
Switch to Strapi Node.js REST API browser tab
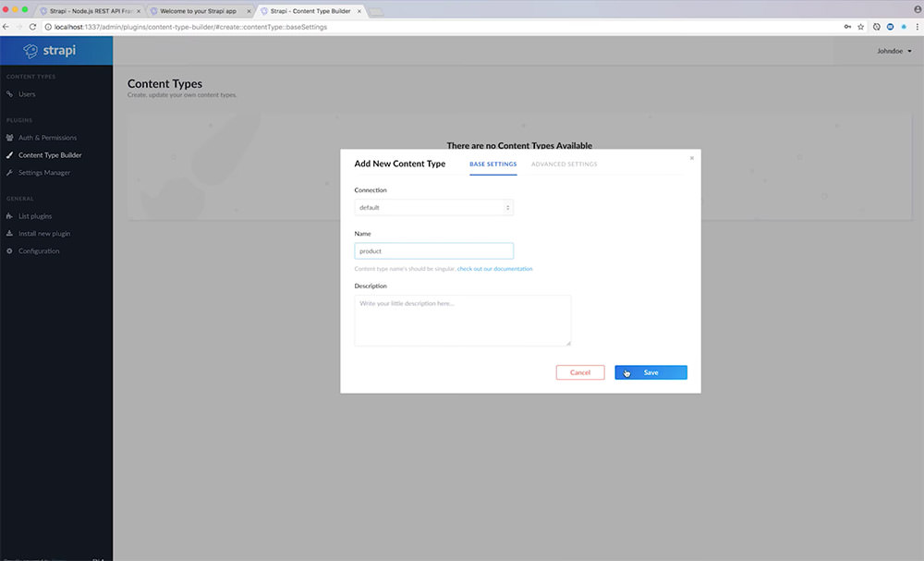[89, 11]
